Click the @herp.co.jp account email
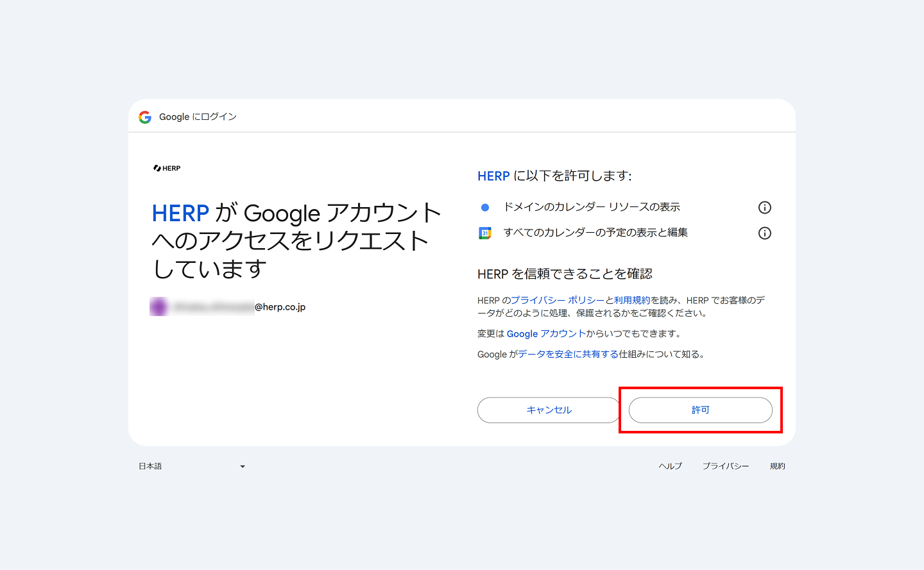The image size is (924, 570). click(228, 307)
